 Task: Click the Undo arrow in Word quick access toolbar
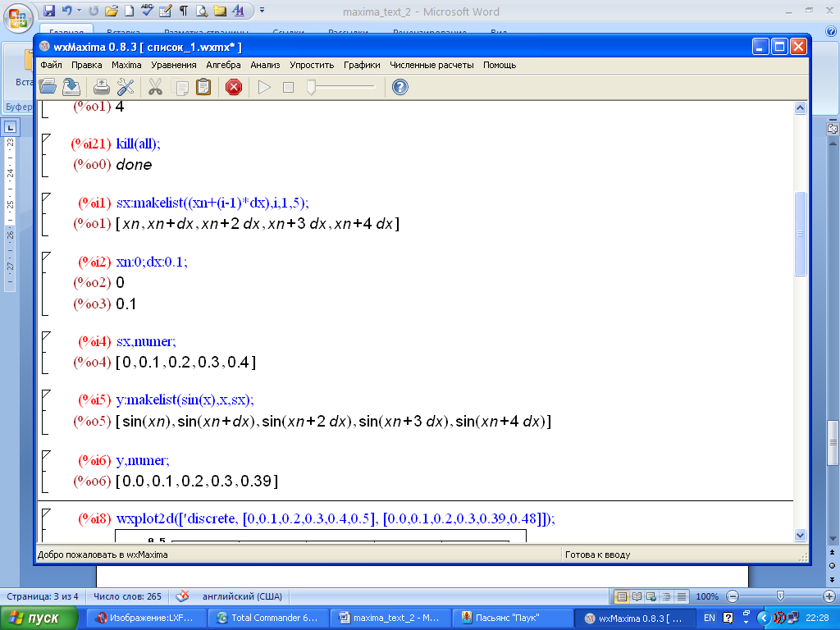(66, 10)
